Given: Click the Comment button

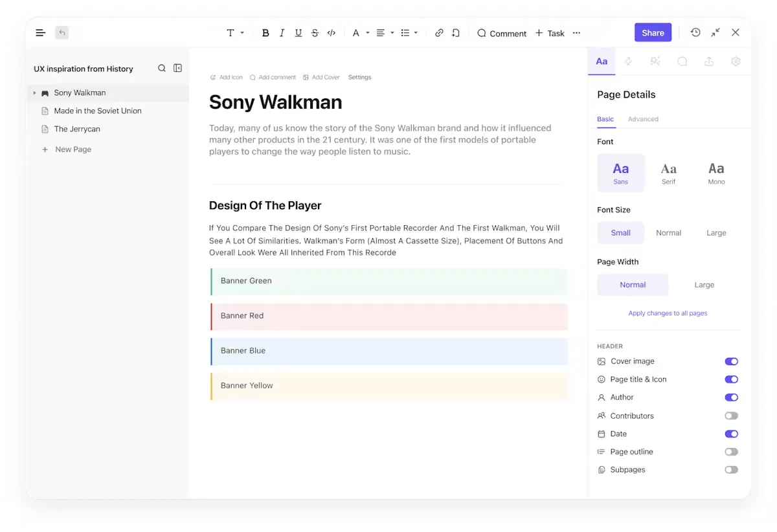Looking at the screenshot, I should (502, 33).
